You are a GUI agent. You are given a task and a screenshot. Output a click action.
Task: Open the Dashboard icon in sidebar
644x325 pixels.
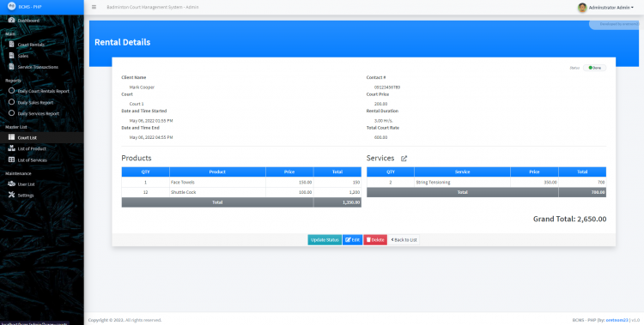tap(11, 20)
